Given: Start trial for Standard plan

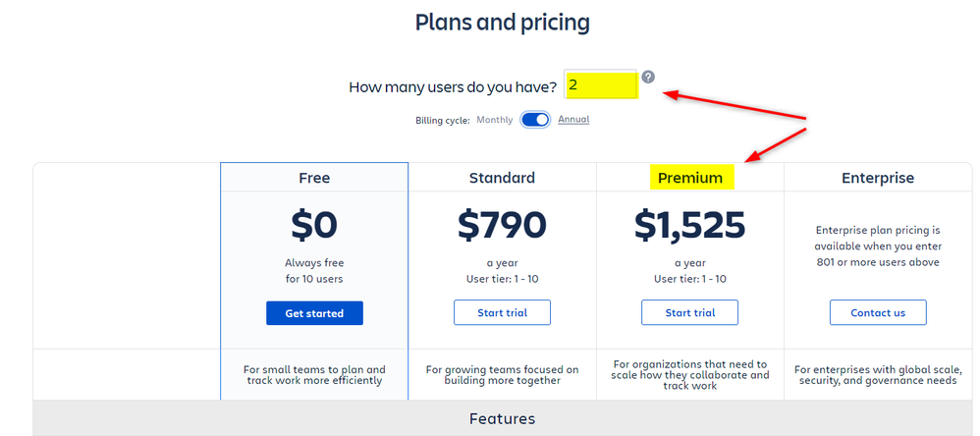Looking at the screenshot, I should pyautogui.click(x=503, y=312).
